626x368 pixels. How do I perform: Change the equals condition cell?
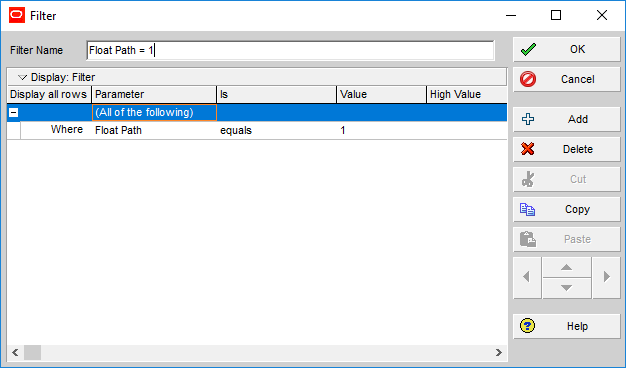coord(277,130)
